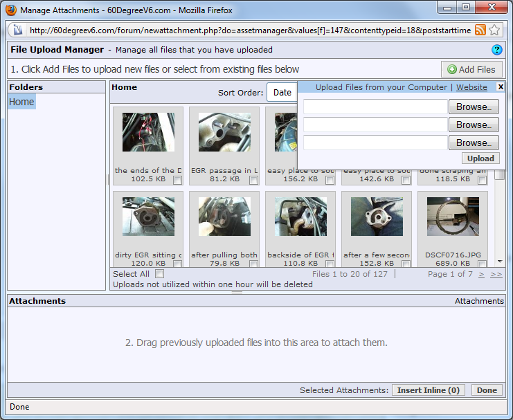The image size is (513, 420).
Task: Check the box for 102.5 KB file
Action: (x=177, y=180)
